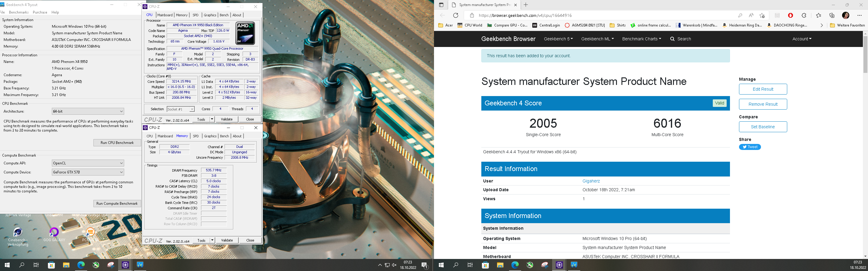Open Geekbench 5 navigation dropdown

point(558,39)
